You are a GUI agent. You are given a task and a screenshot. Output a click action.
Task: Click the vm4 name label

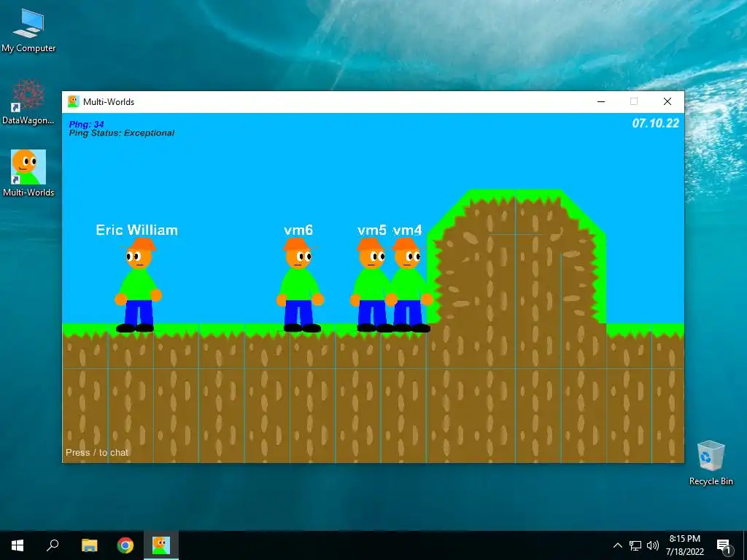pyautogui.click(x=407, y=230)
